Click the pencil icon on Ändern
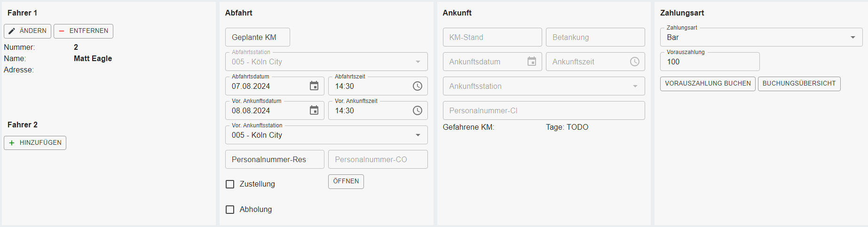This screenshot has width=868, height=227. point(12,31)
